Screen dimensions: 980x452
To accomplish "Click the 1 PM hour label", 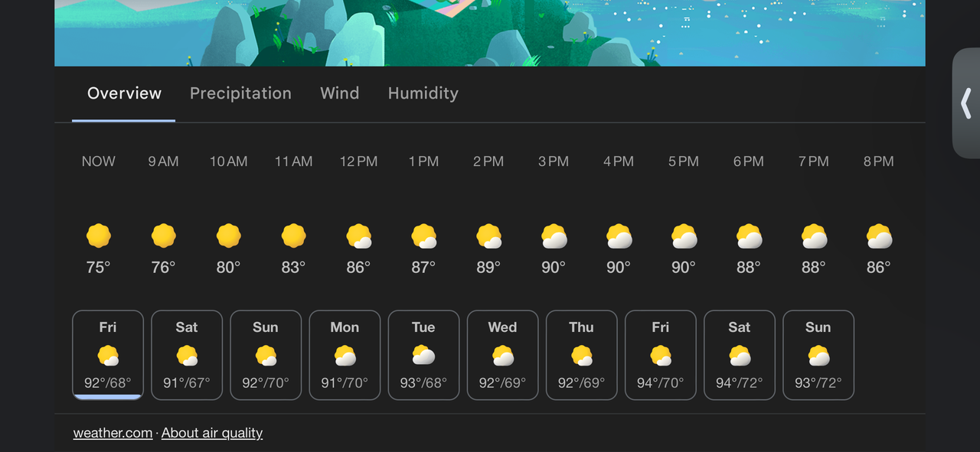I will pos(423,161).
